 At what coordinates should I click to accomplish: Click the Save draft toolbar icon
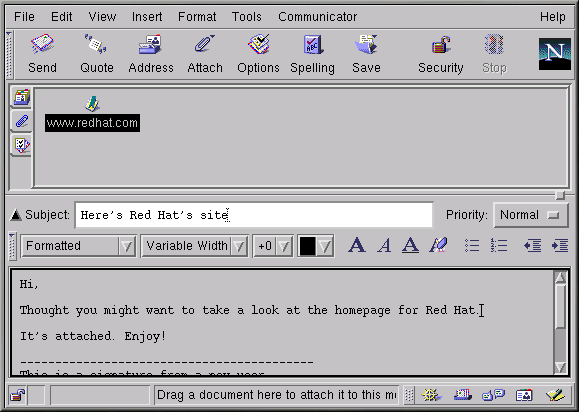366,45
